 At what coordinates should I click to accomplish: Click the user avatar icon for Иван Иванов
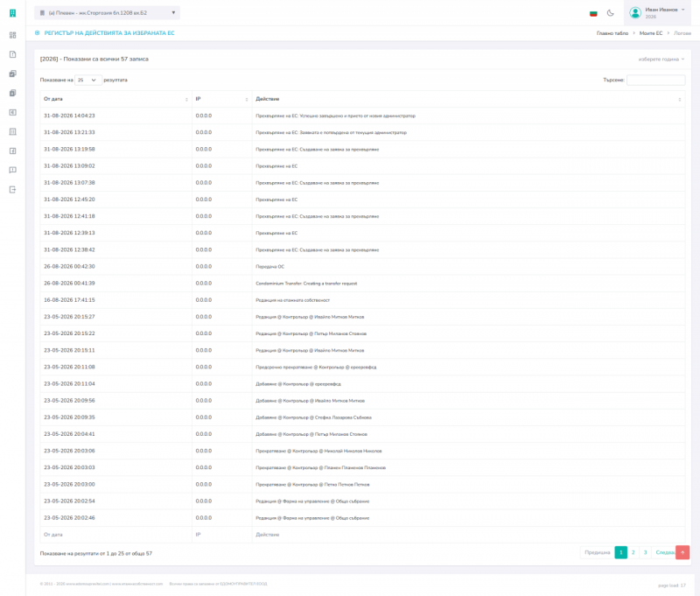(635, 13)
